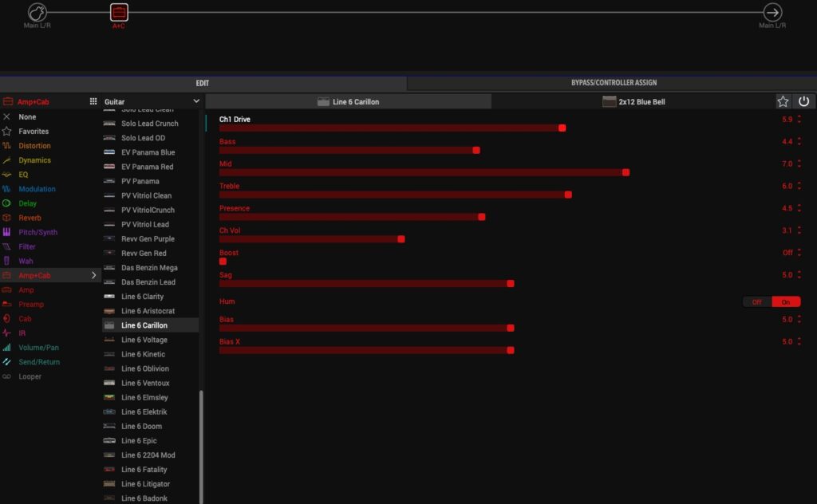
Task: Toggle the block bypass power icon
Action: (803, 101)
